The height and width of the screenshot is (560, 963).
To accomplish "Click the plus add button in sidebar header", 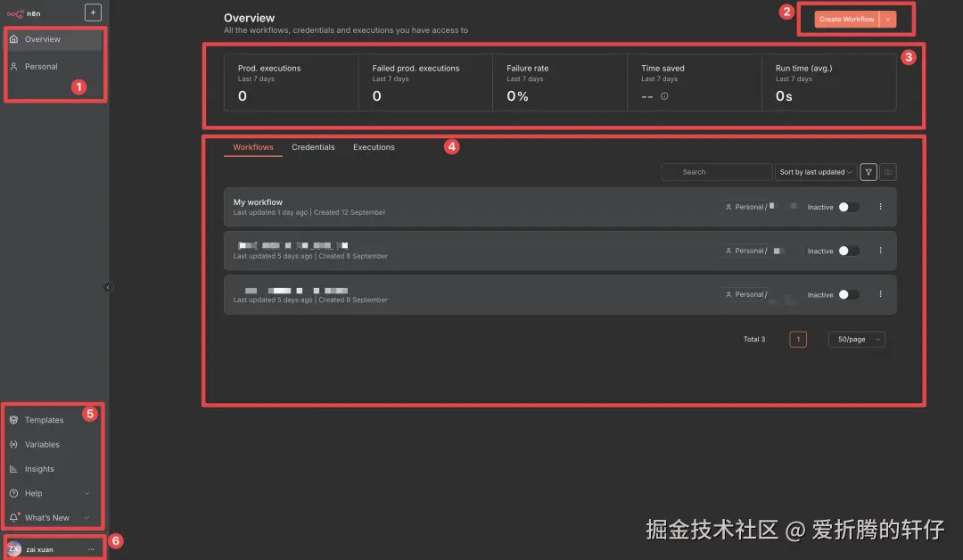I will [93, 12].
